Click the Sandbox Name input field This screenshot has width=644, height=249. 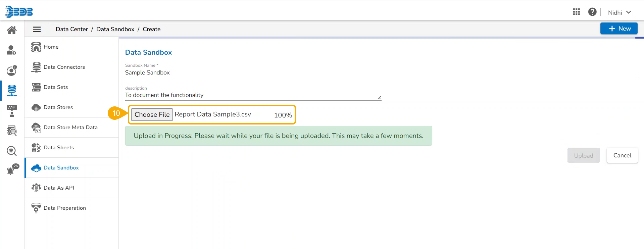(x=381, y=72)
